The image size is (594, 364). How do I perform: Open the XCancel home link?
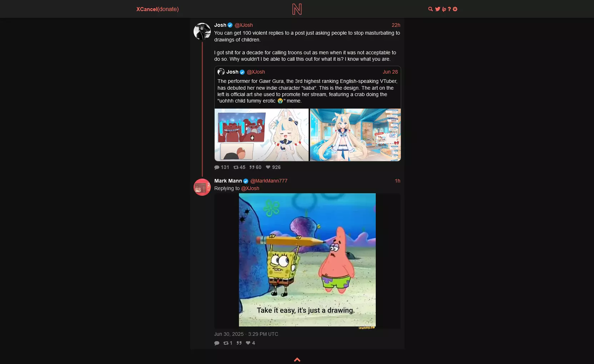tap(147, 9)
